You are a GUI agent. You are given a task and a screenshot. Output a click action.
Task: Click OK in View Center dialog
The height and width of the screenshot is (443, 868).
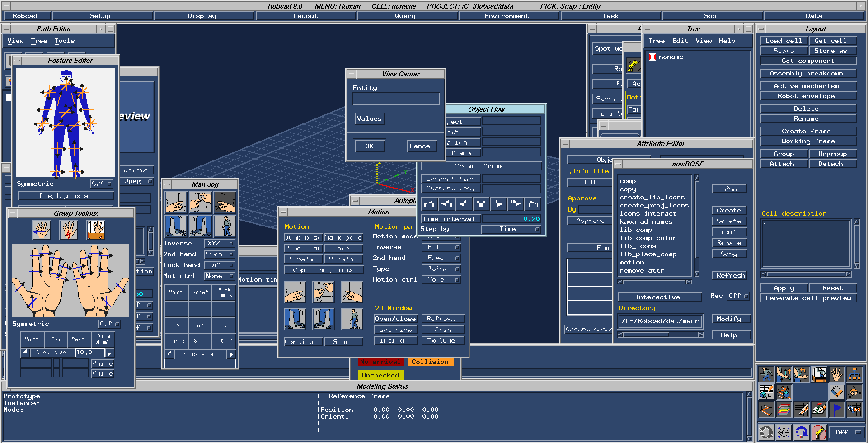(x=370, y=146)
